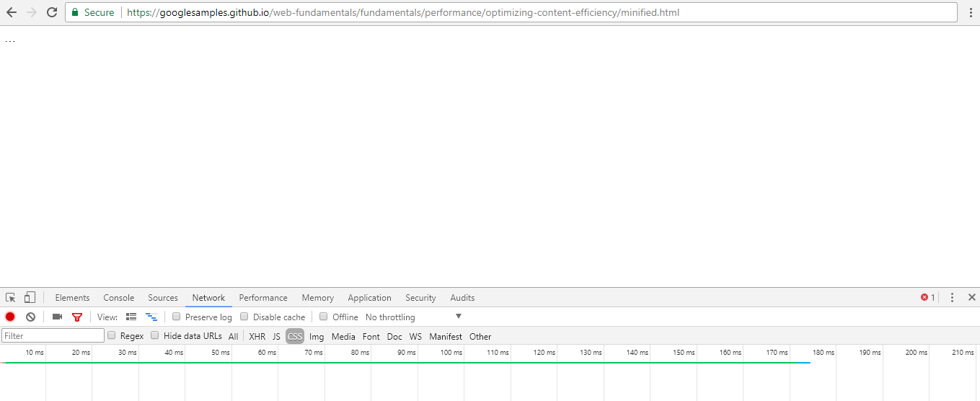
Task: Toggle the CSS resource filter
Action: 295,336
